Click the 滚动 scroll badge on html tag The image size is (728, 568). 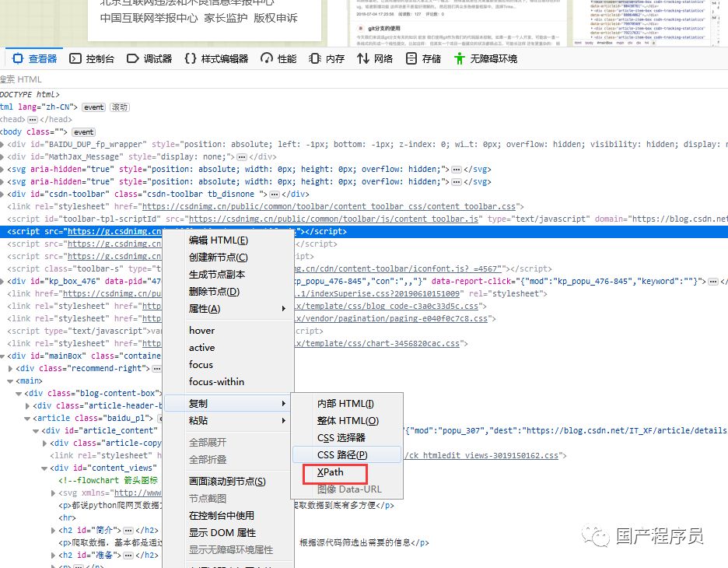click(120, 107)
